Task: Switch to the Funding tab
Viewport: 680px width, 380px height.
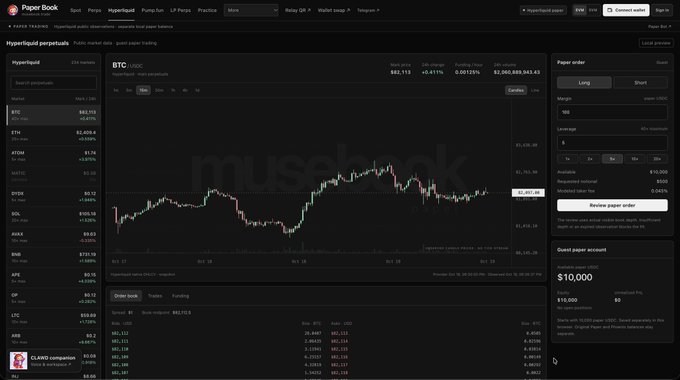Action: pos(180,296)
